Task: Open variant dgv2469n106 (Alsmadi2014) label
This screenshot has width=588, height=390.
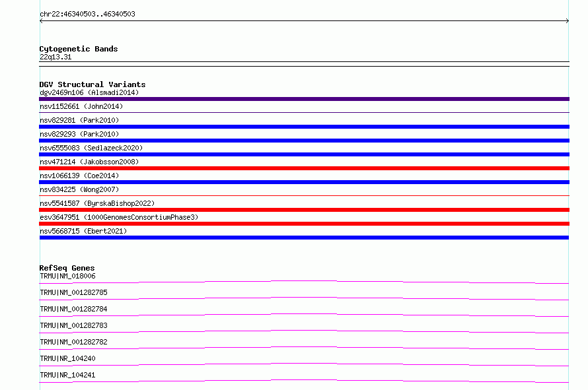Action: (89, 92)
